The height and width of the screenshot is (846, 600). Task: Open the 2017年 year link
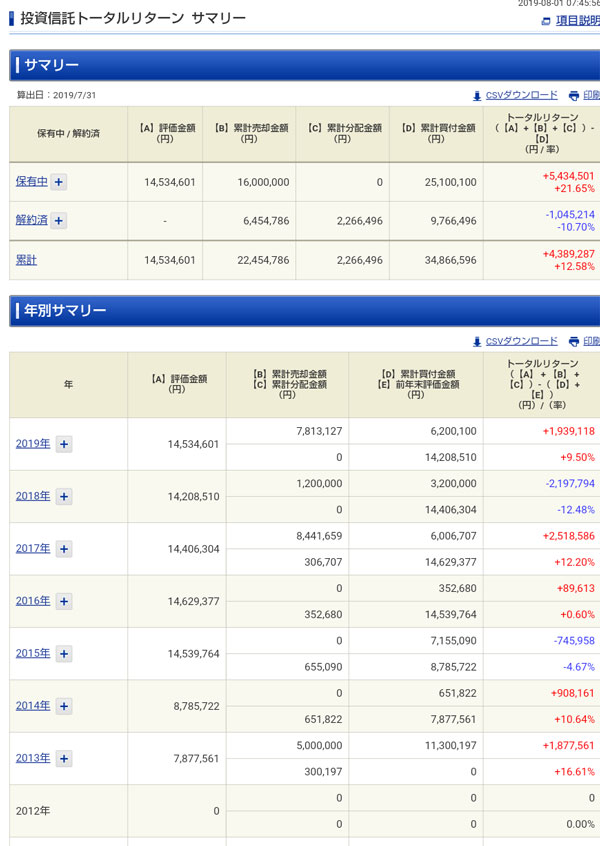pos(32,549)
